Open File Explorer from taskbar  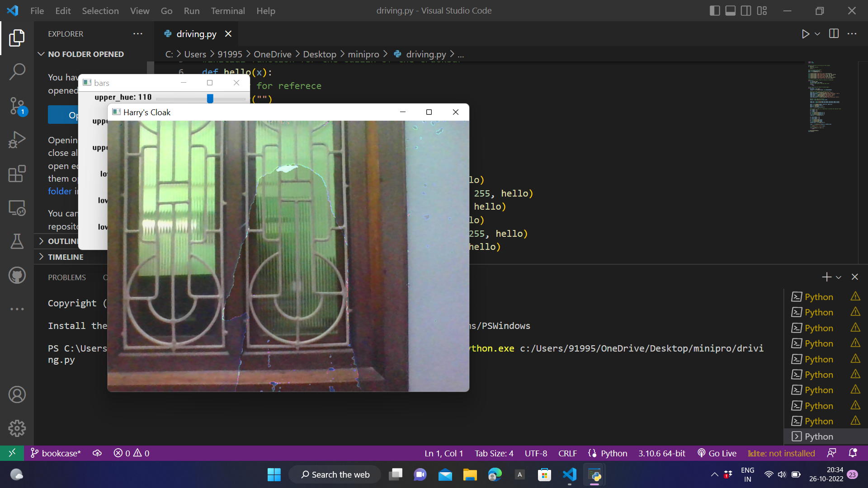470,474
